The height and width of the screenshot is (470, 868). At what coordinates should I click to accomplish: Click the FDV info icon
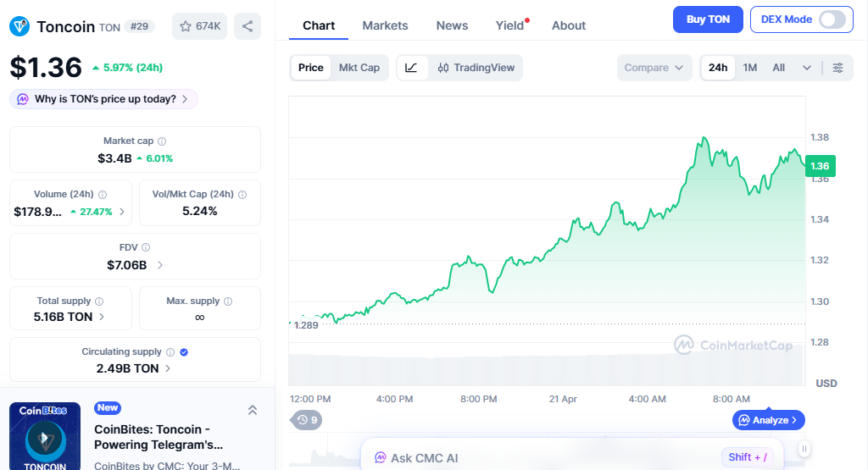click(x=146, y=248)
